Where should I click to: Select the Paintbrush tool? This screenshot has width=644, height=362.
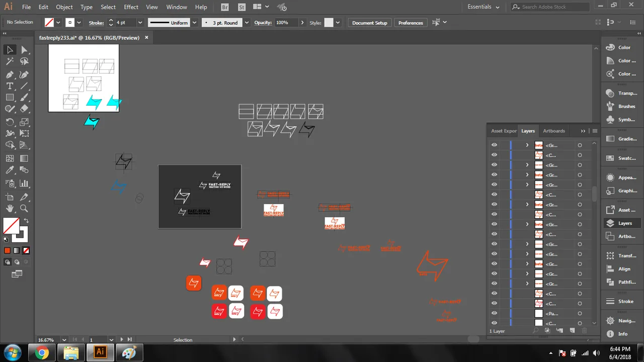(24, 98)
